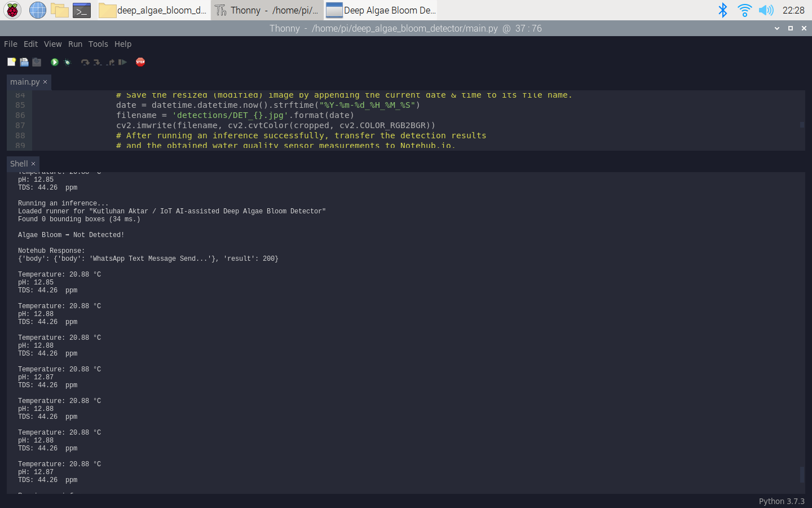Launch the terminal from the taskbar
This screenshot has width=812, height=508.
(82, 10)
